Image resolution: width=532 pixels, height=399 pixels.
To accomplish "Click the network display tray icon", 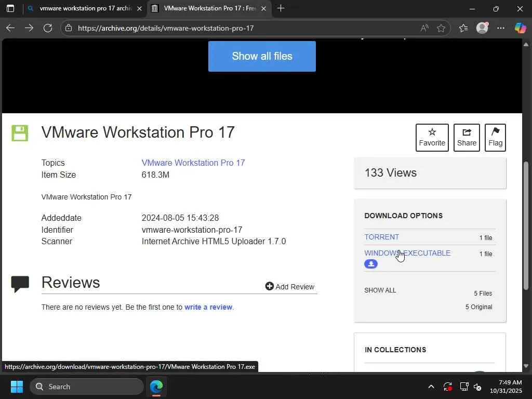I will 463,387.
